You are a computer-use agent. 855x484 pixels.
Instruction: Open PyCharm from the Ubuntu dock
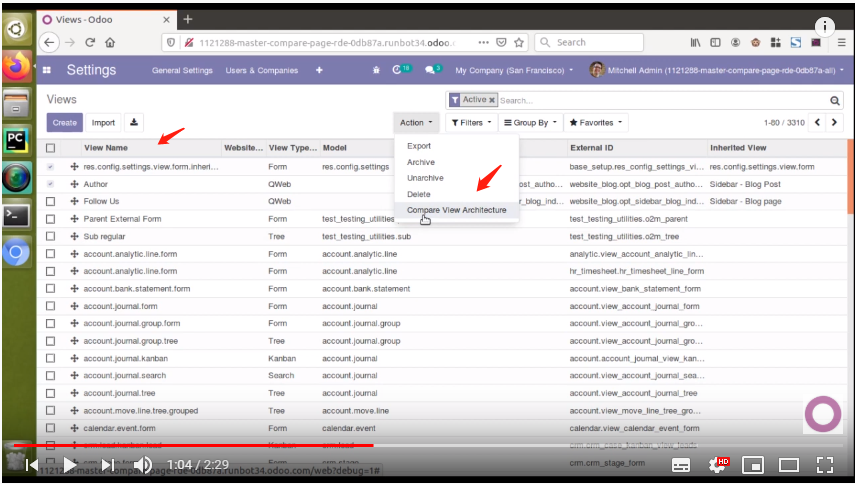coord(15,139)
